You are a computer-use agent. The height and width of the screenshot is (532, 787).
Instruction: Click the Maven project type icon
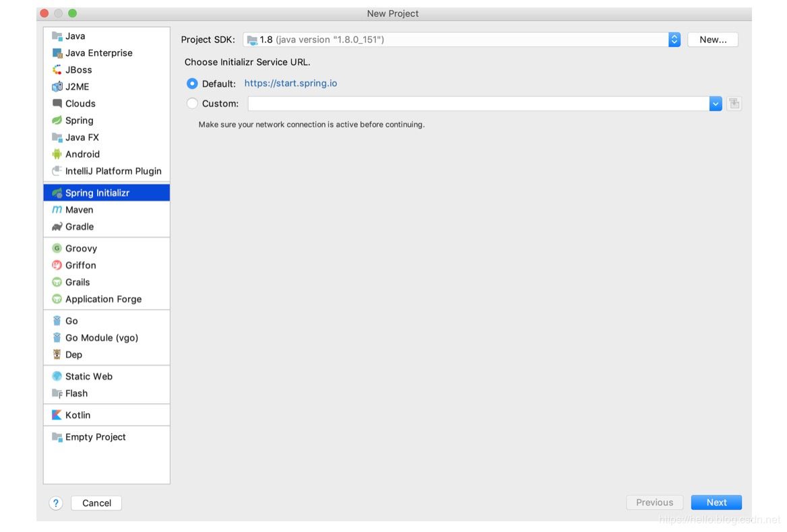57,210
